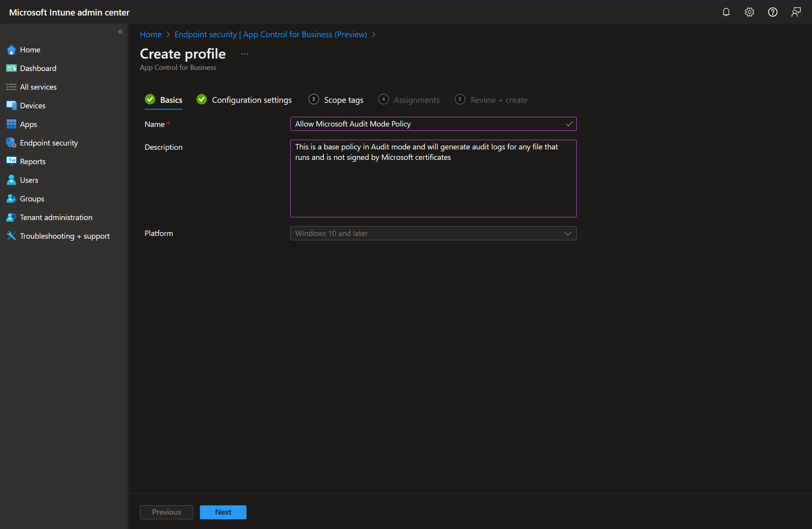Image resolution: width=812 pixels, height=529 pixels.
Task: Click the Previous button
Action: [167, 512]
